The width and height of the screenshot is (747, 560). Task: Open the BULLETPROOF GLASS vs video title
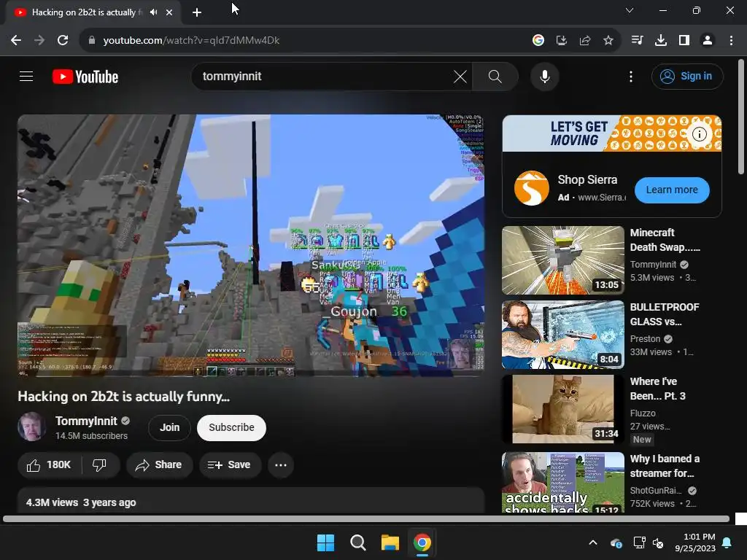665,314
